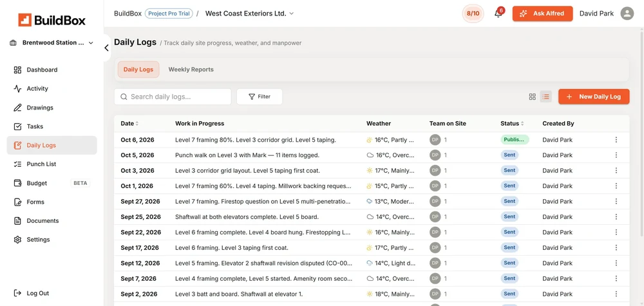Open the Filter options
The image size is (644, 306).
pos(260,97)
